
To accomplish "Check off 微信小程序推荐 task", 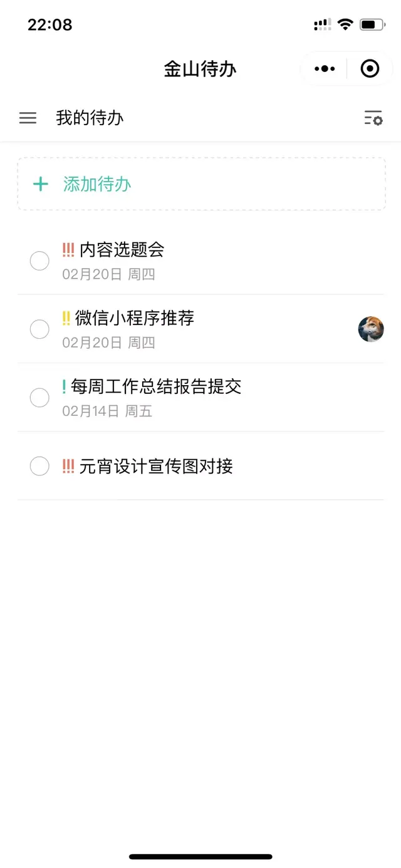I will pyautogui.click(x=39, y=329).
